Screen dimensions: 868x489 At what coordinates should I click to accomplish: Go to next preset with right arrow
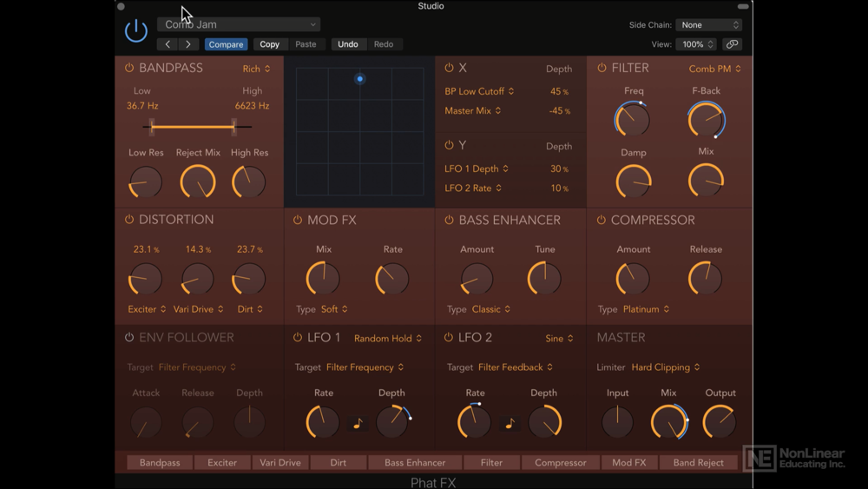[x=188, y=44]
